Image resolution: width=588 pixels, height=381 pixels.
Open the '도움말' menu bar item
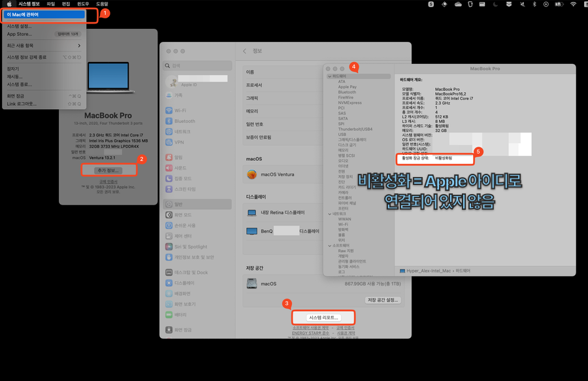point(102,4)
